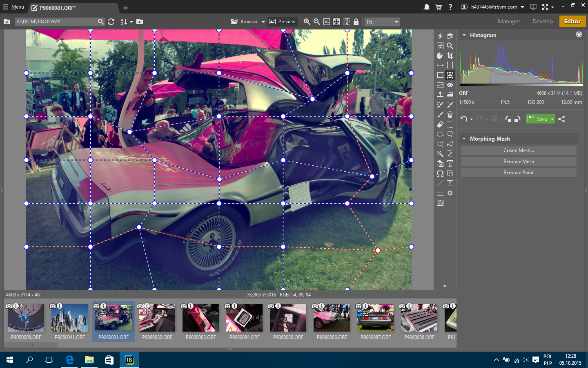
Task: Click the Remove Point button
Action: [519, 173]
